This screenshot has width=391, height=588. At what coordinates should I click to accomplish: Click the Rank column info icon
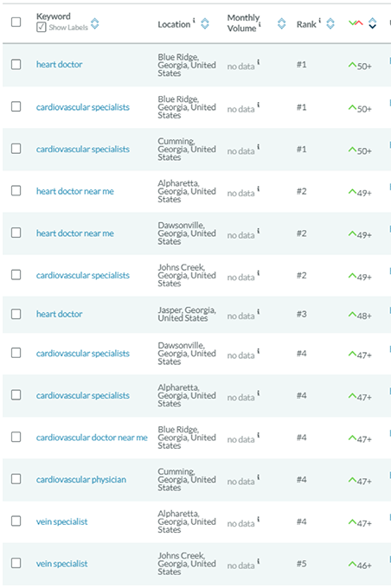click(x=320, y=20)
